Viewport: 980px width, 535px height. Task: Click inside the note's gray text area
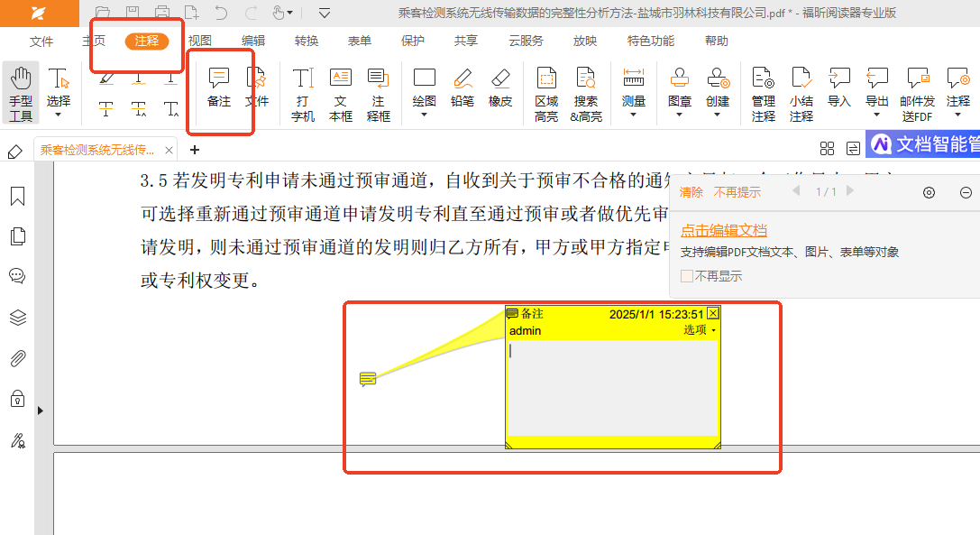[x=612, y=388]
